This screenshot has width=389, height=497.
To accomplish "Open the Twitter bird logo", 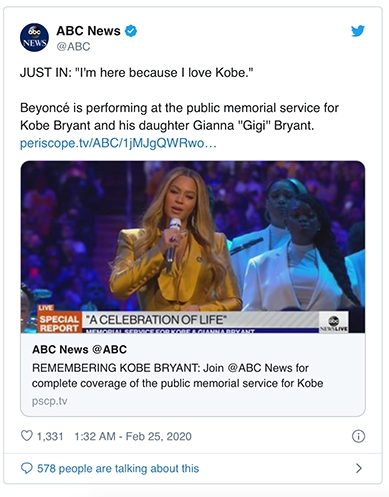I will coord(358,31).
